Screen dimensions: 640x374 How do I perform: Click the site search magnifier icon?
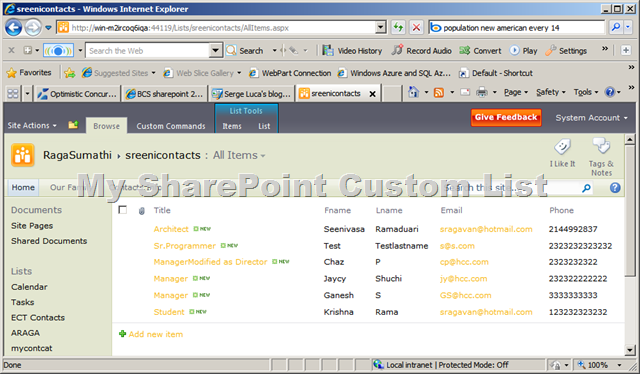click(x=586, y=188)
